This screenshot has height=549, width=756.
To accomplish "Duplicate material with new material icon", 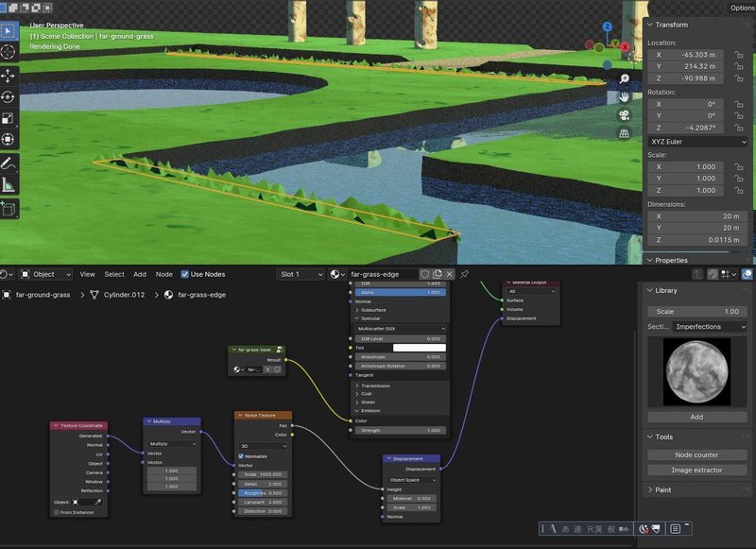I will [438, 274].
